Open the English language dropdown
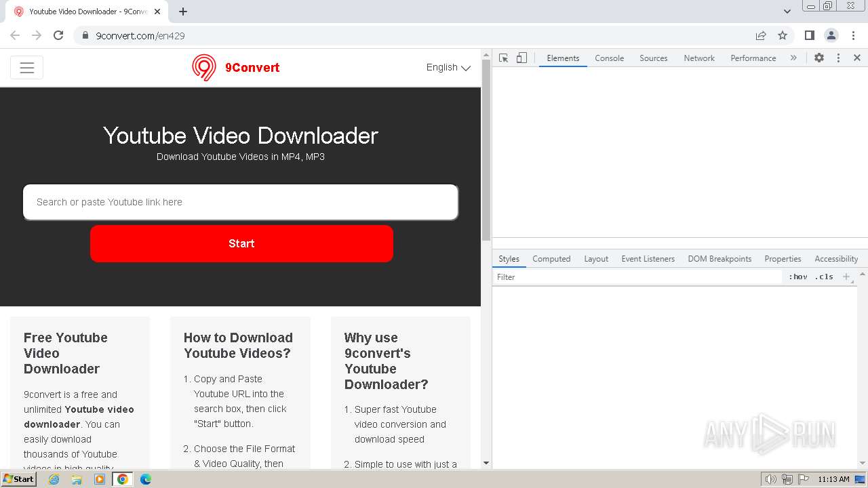Image resolution: width=868 pixels, height=488 pixels. pos(448,67)
